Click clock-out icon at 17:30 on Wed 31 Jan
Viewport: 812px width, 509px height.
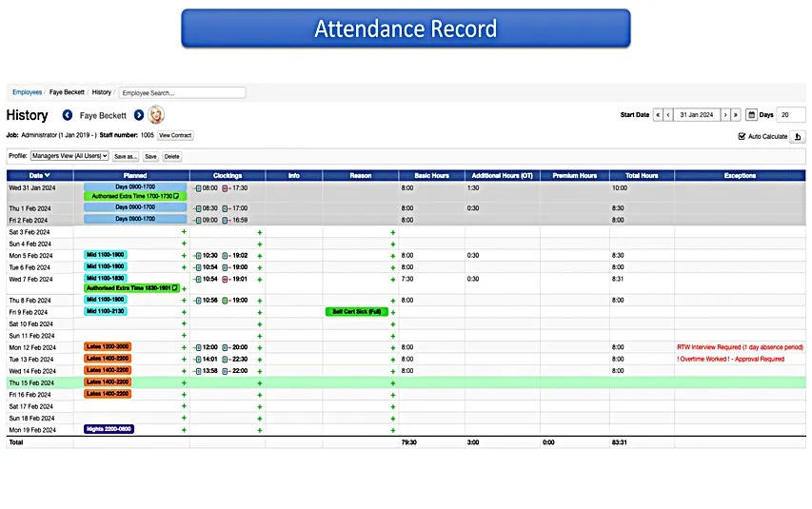coord(226,188)
